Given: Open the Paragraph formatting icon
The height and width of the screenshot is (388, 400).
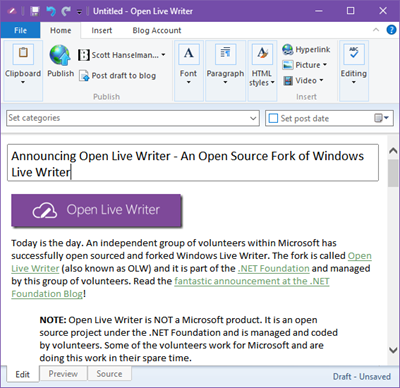Looking at the screenshot, I should click(225, 54).
